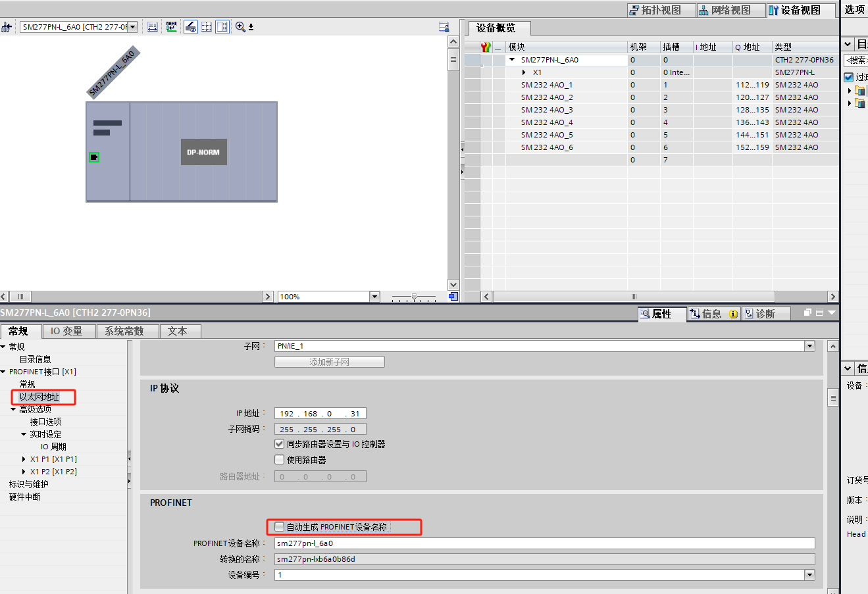Image resolution: width=868 pixels, height=594 pixels.
Task: Select 接口选项 in the navigation tree
Action: (46, 422)
